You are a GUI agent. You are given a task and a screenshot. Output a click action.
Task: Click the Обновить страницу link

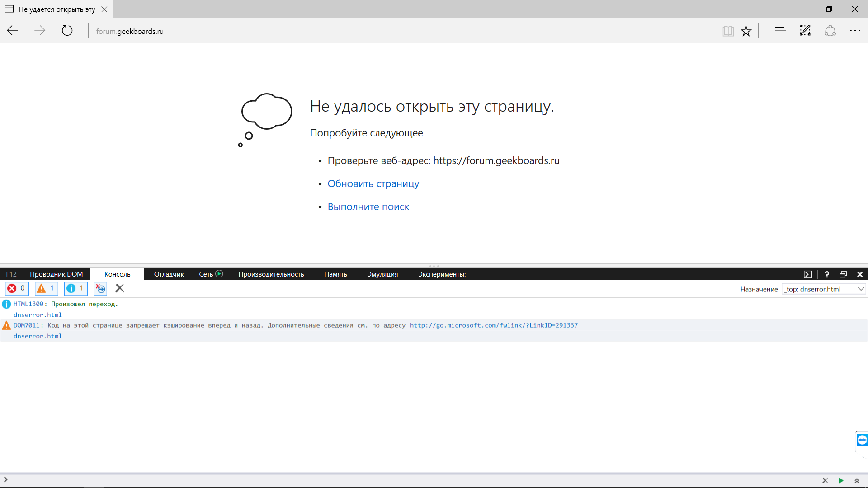(x=373, y=184)
